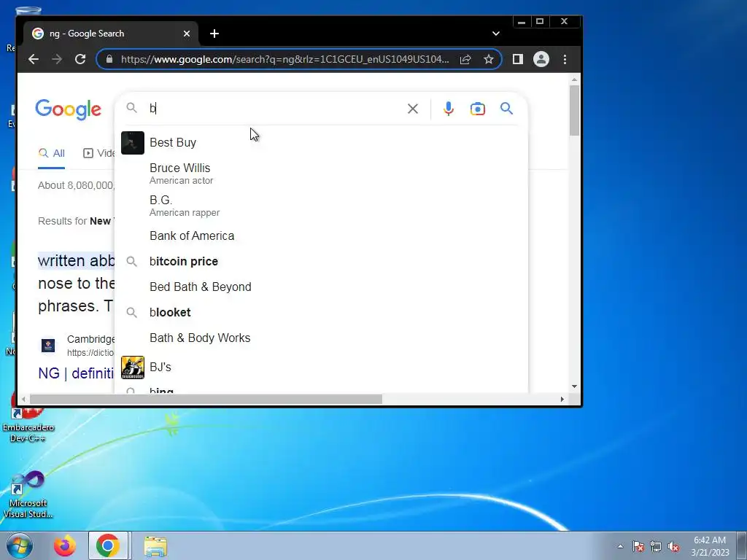Click the scroll-down arrow of the page

[575, 386]
